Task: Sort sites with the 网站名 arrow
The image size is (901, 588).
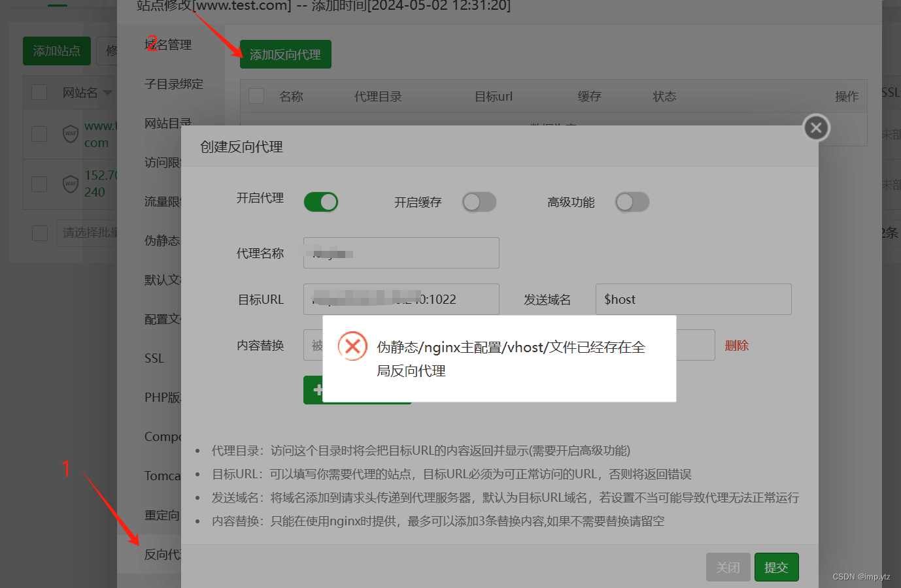Action: point(108,93)
